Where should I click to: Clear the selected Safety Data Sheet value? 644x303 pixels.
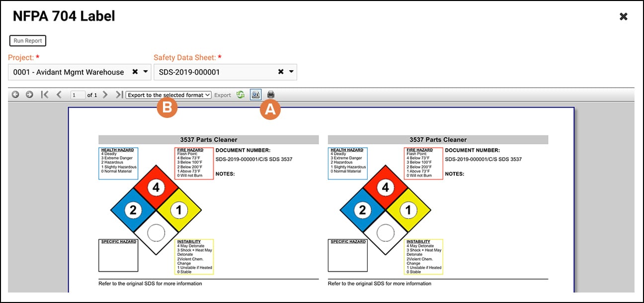281,72
